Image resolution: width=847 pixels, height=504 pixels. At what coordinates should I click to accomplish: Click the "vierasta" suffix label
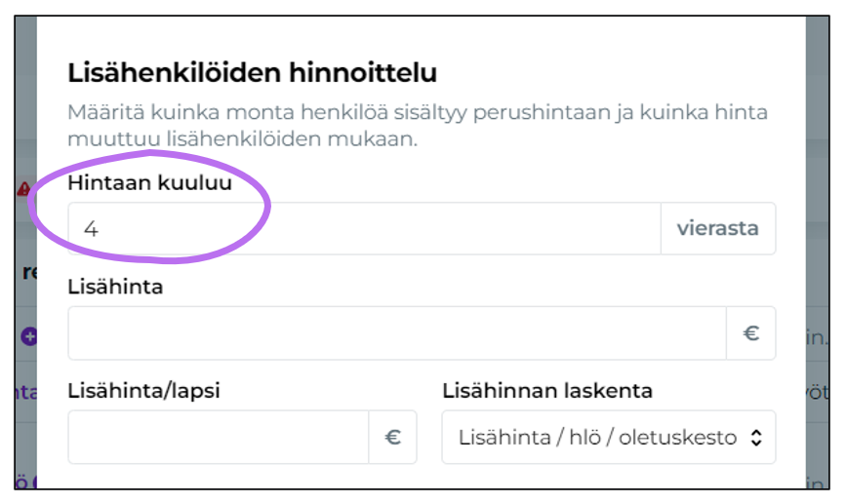tap(717, 229)
